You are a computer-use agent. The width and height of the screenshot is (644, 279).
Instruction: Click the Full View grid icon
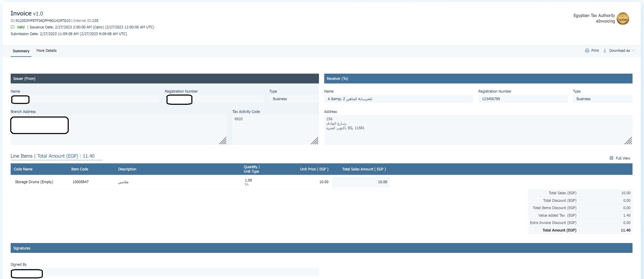pos(612,158)
